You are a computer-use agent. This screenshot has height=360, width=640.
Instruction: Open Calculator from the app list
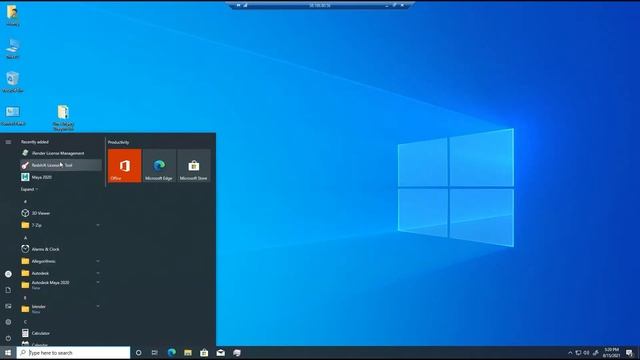(x=60, y=333)
